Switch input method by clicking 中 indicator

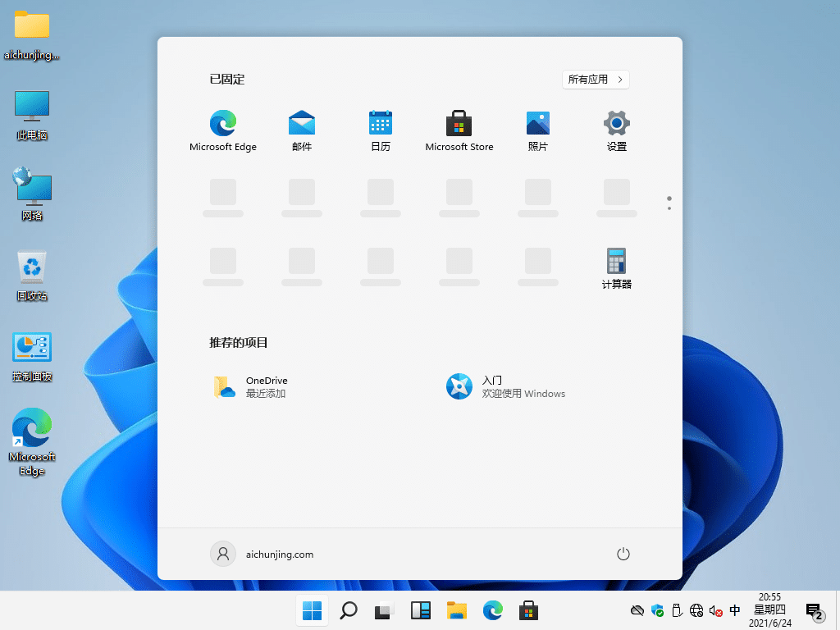pyautogui.click(x=735, y=610)
